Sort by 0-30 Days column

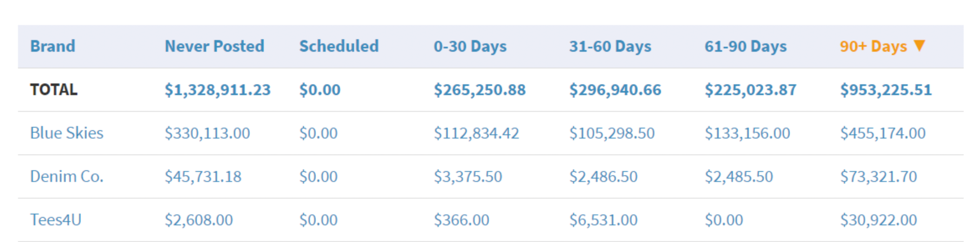click(x=470, y=46)
